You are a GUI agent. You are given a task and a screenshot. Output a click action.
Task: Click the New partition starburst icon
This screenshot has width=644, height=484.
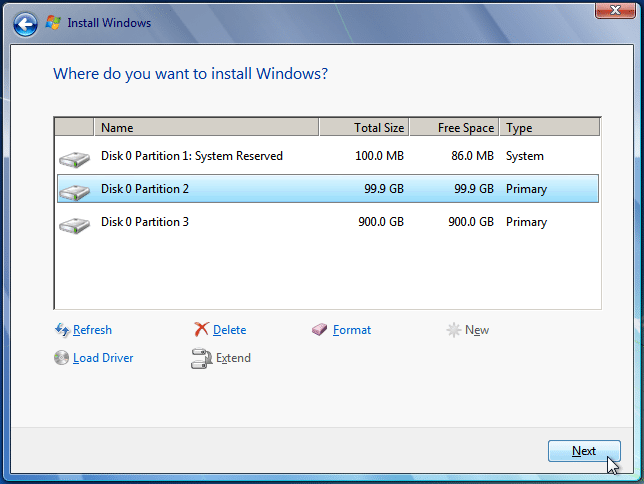(454, 330)
